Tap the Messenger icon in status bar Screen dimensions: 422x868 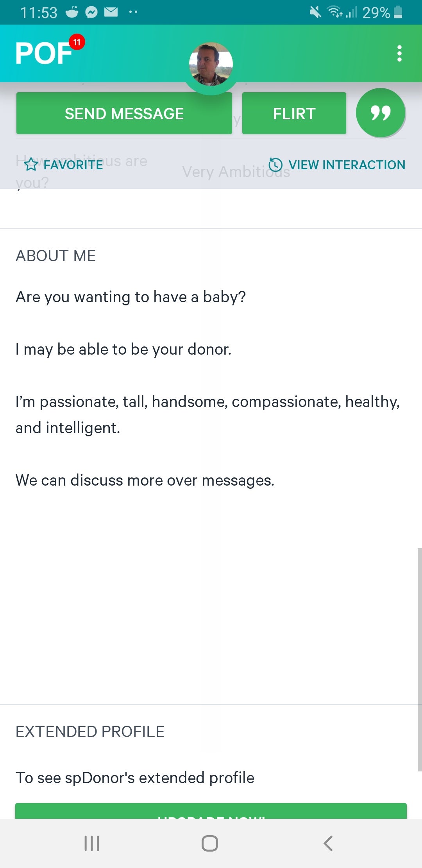point(91,13)
